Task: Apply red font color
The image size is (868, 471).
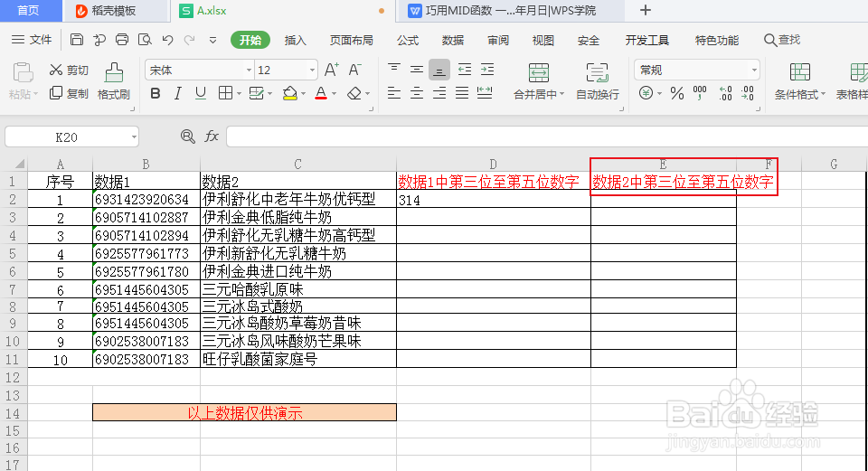Action: coord(321,93)
